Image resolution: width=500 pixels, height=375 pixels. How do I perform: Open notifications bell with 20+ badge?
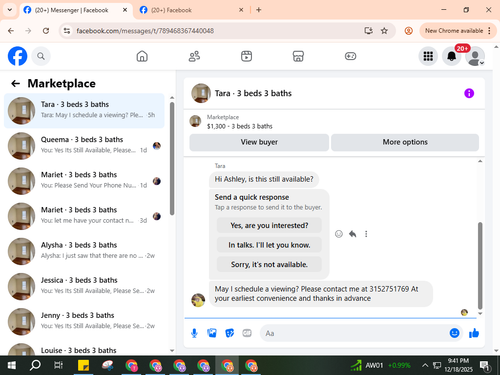tap(452, 56)
